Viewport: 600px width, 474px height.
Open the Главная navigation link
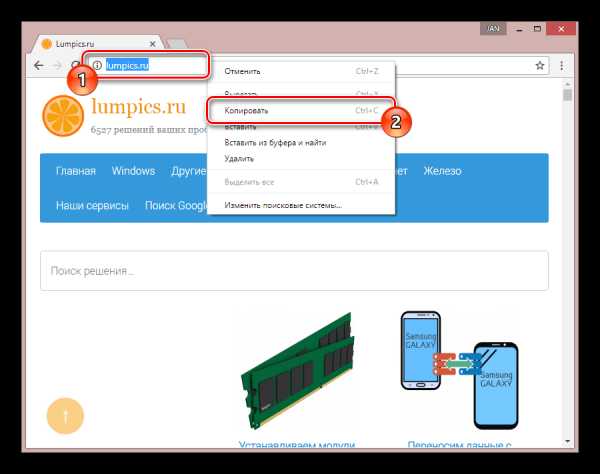pyautogui.click(x=76, y=171)
